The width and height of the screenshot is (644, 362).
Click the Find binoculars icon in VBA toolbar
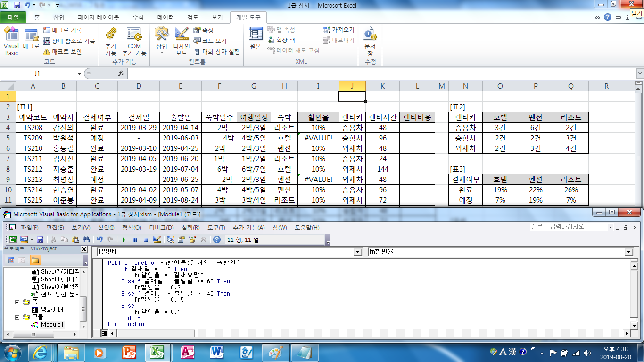pyautogui.click(x=86, y=239)
